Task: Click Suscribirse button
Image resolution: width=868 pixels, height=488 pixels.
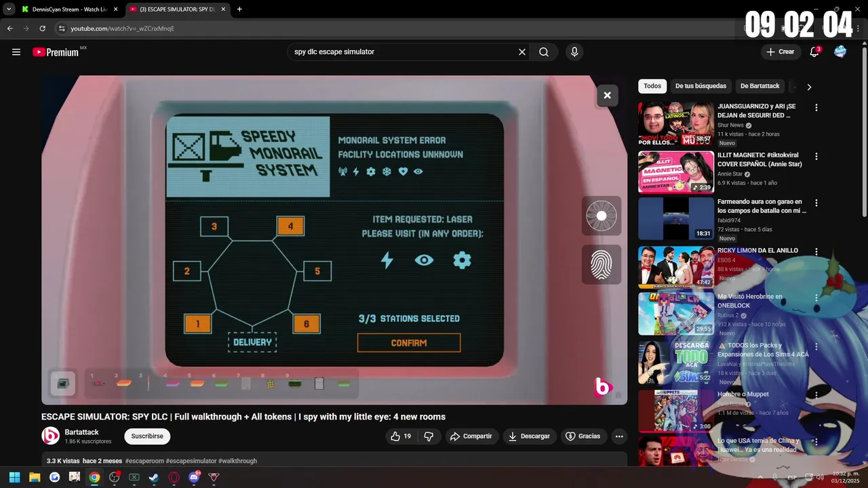Action: (147, 436)
